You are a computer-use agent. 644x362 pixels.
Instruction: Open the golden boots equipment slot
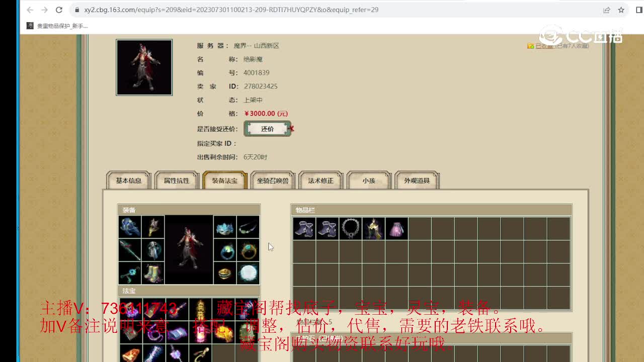153,273
